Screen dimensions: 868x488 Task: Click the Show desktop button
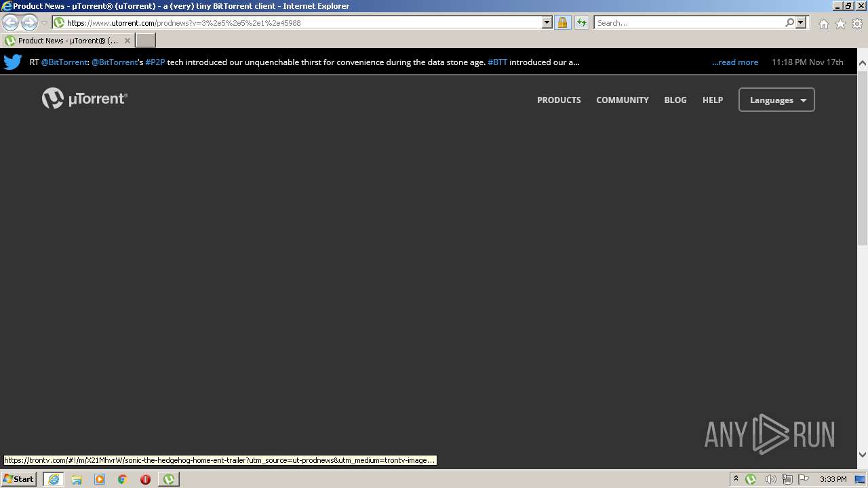861,479
